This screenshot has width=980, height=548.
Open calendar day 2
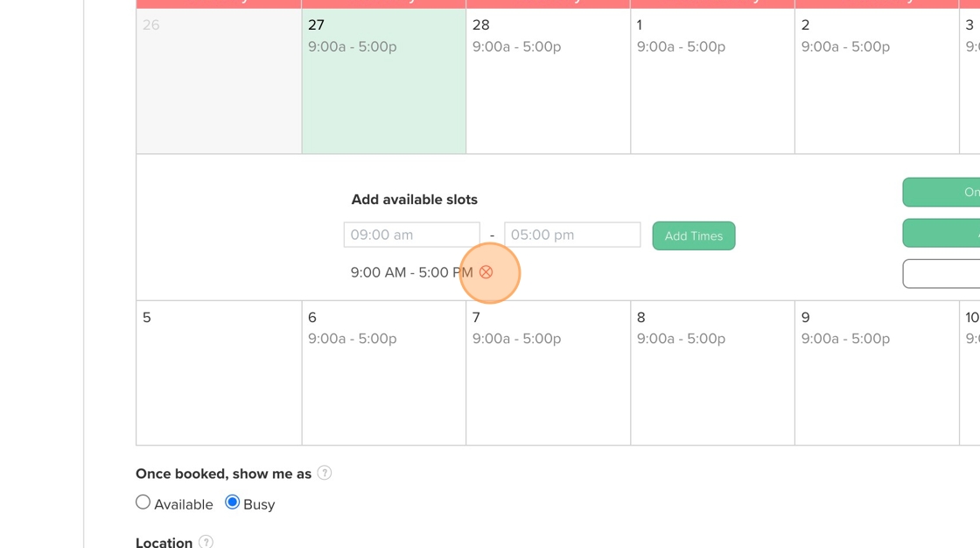(x=877, y=81)
